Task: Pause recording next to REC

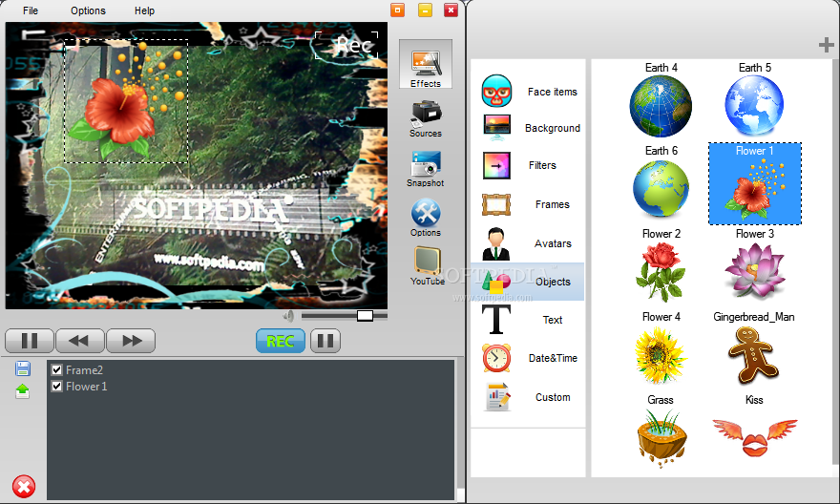Action: point(325,341)
